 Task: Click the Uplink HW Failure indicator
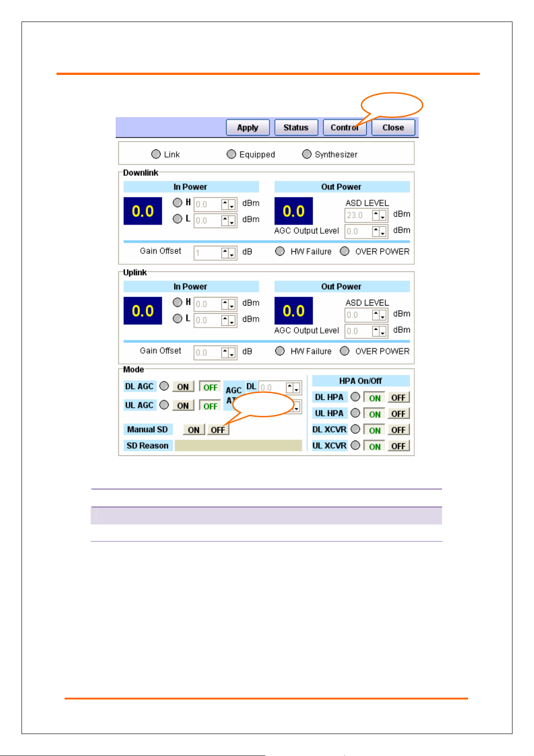coord(280,351)
